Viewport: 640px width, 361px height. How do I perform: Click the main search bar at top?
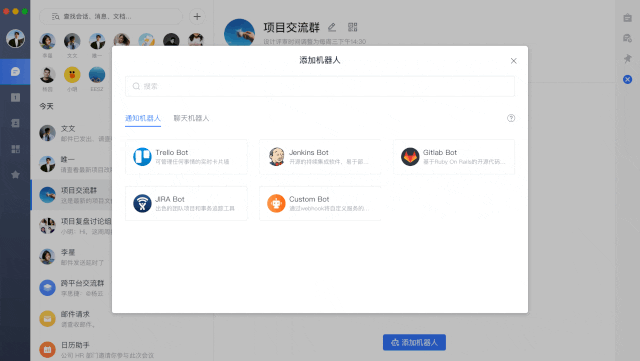click(x=111, y=16)
